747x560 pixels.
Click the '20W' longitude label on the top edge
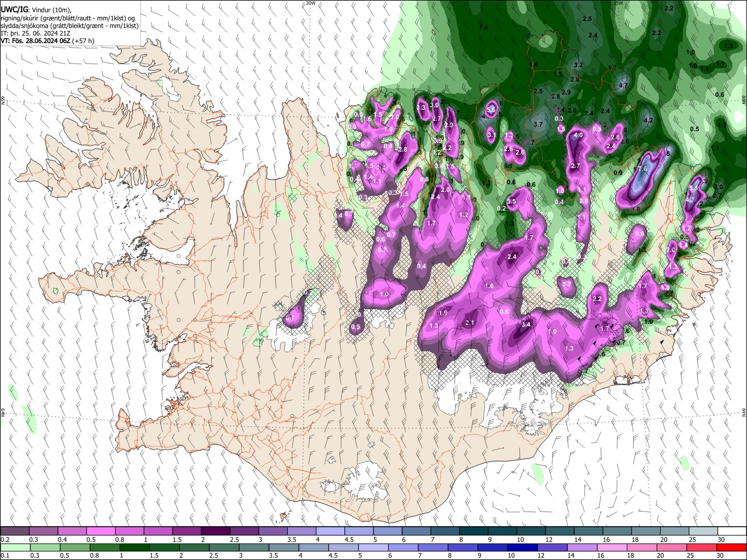[310, 3]
